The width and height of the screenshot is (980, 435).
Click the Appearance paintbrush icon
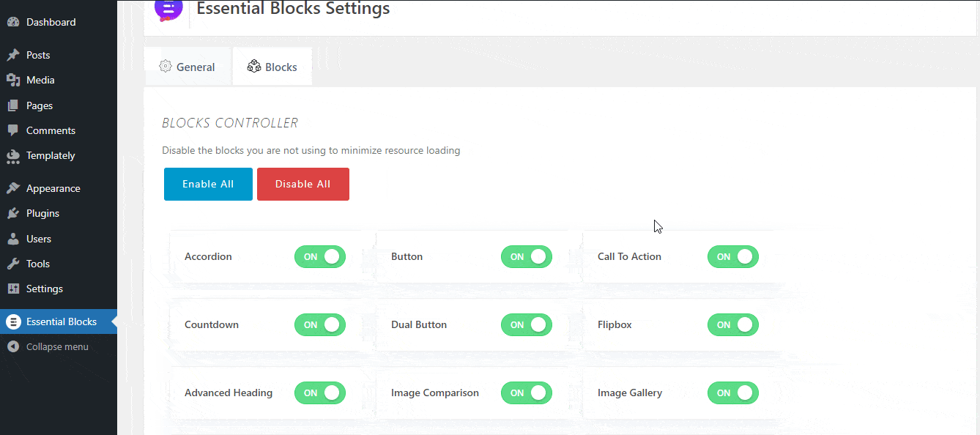pos(12,188)
